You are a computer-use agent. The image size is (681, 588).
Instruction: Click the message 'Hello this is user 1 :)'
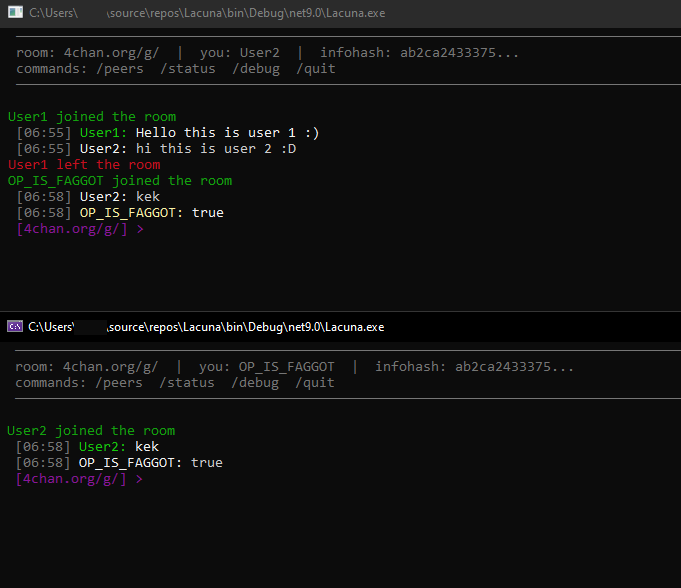tap(228, 133)
